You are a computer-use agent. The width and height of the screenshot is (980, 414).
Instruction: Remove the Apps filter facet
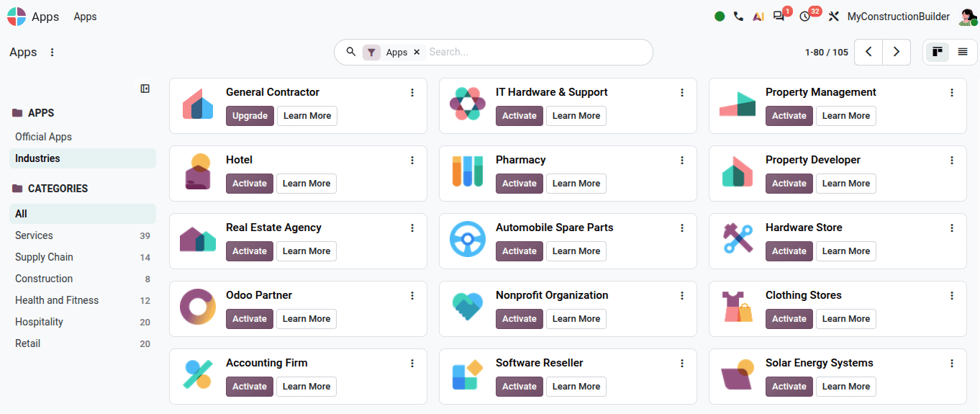417,53
